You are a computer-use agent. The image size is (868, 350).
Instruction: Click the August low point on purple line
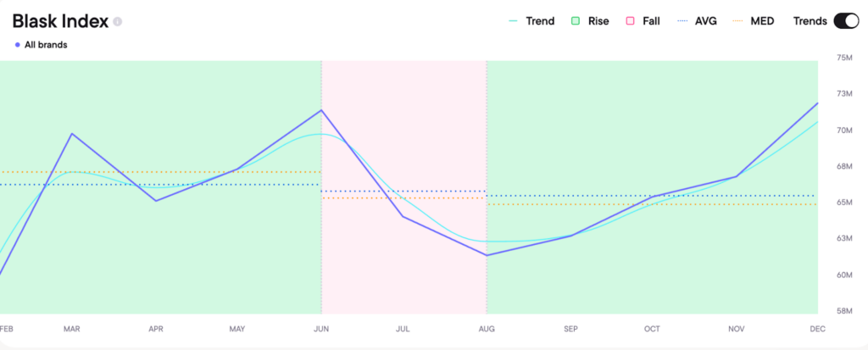487,255
